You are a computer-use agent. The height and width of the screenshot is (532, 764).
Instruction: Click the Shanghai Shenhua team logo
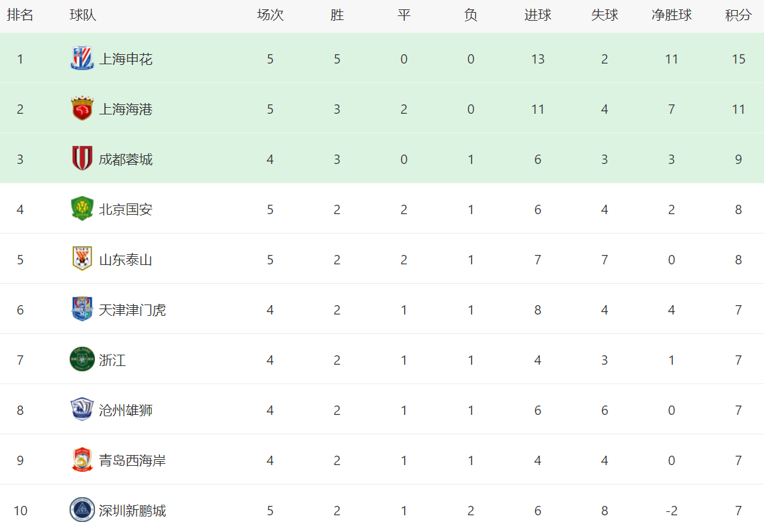click(82, 58)
